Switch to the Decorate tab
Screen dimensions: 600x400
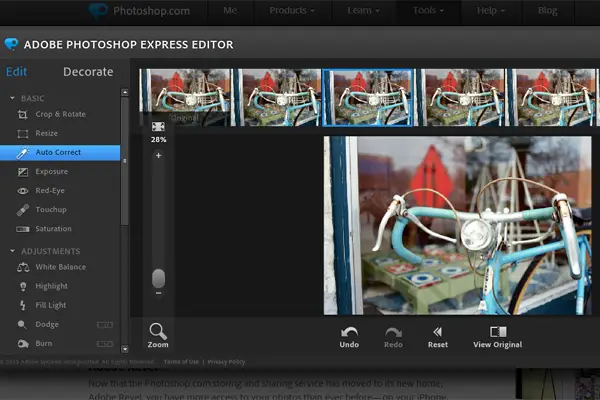pyautogui.click(x=88, y=72)
